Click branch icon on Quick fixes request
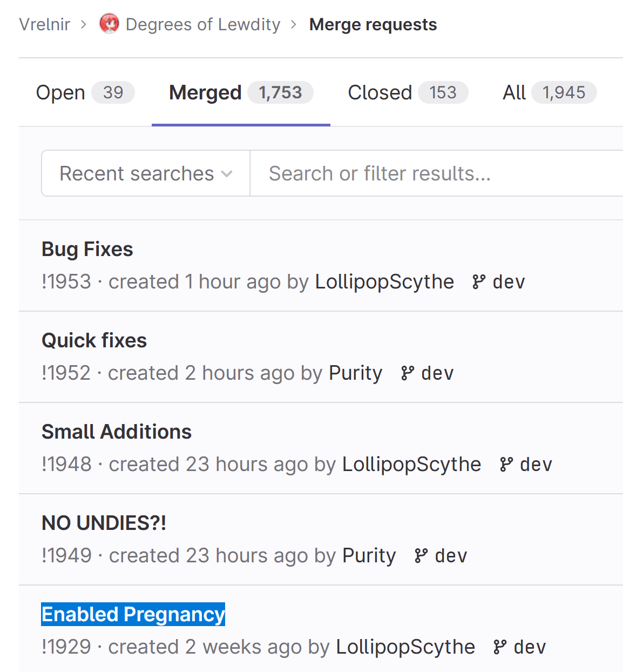This screenshot has height=672, width=623. [x=407, y=373]
